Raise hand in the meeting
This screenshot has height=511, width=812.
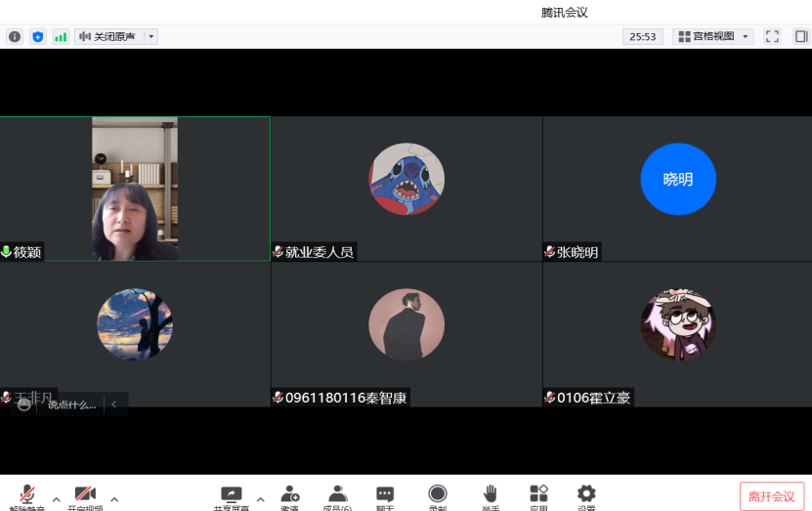pyautogui.click(x=491, y=494)
